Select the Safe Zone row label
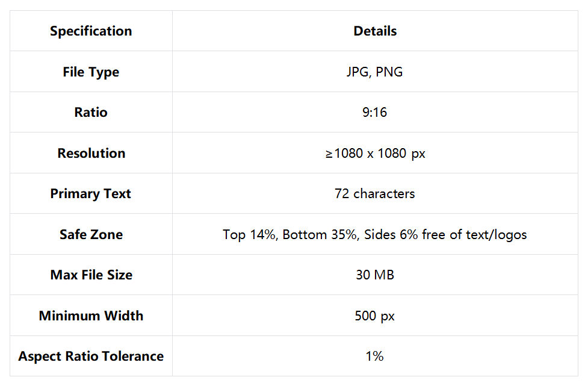The image size is (588, 383). pyautogui.click(x=91, y=235)
